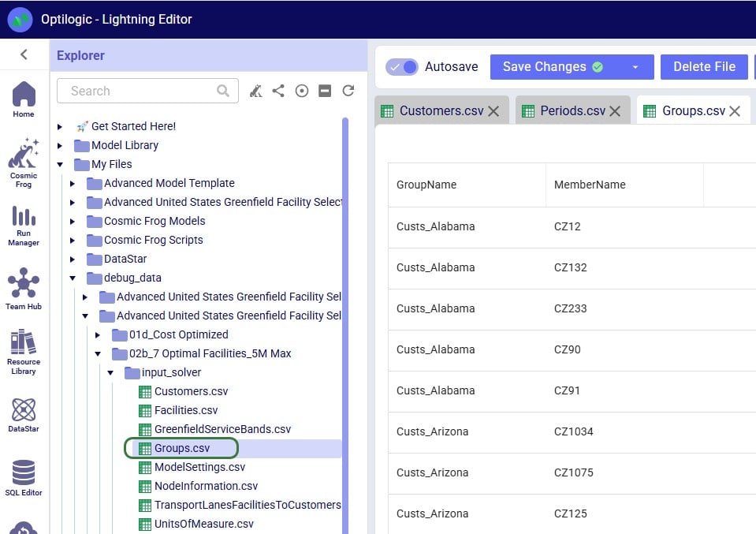Select the CZ12 cell
The width and height of the screenshot is (756, 534).
click(624, 227)
